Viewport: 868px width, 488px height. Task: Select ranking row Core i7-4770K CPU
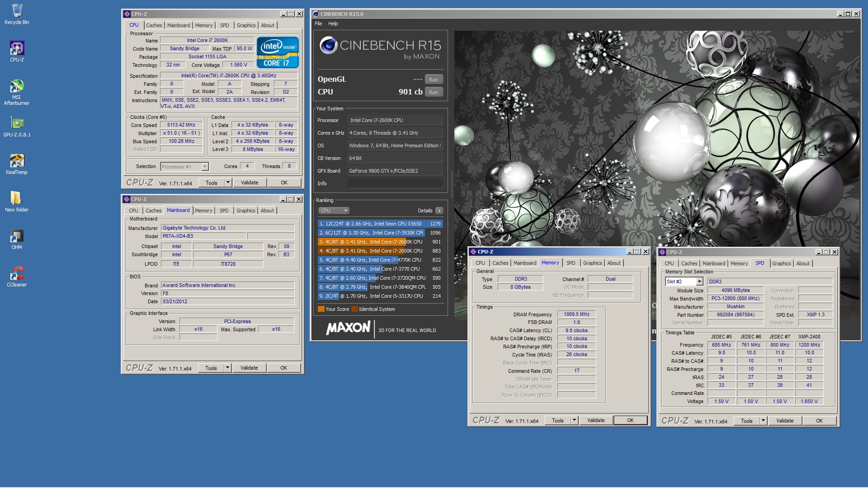[380, 260]
